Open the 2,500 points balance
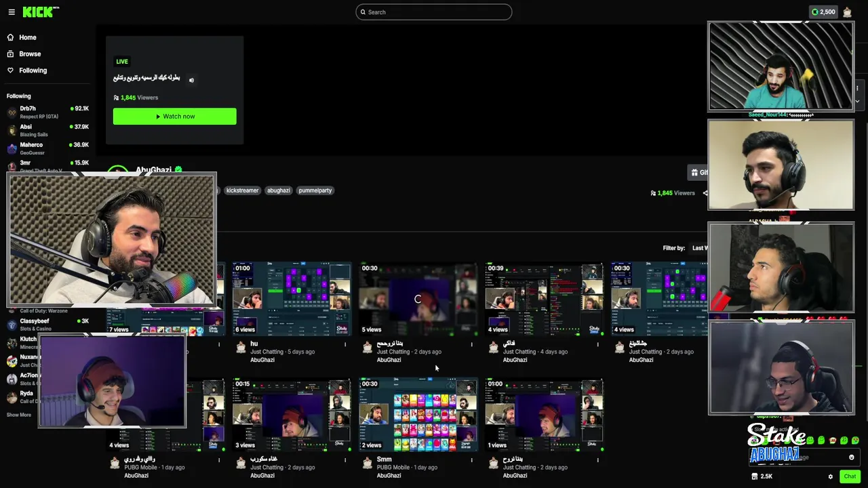The image size is (868, 488). coord(823,12)
